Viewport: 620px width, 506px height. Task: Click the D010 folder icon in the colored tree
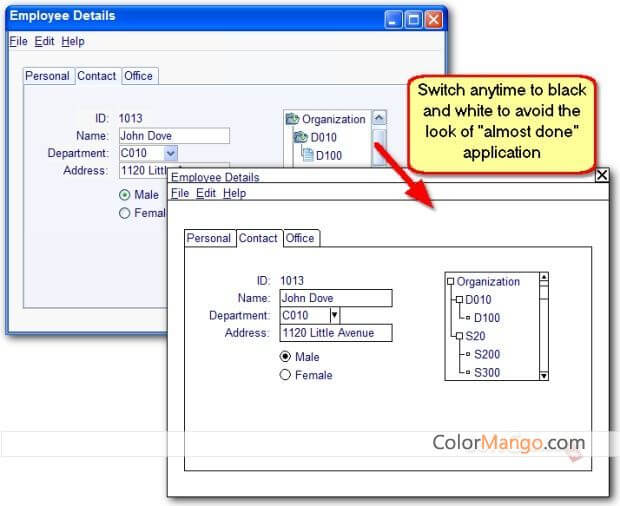click(300, 137)
